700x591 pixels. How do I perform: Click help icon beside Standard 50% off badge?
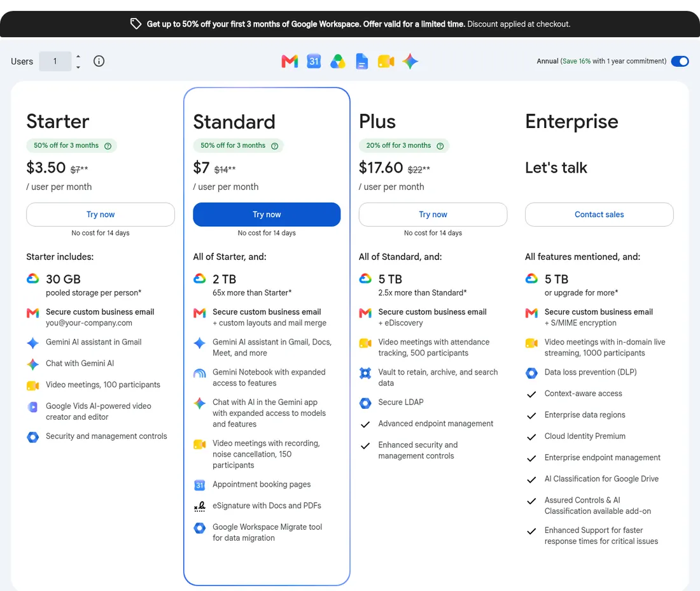click(x=274, y=146)
